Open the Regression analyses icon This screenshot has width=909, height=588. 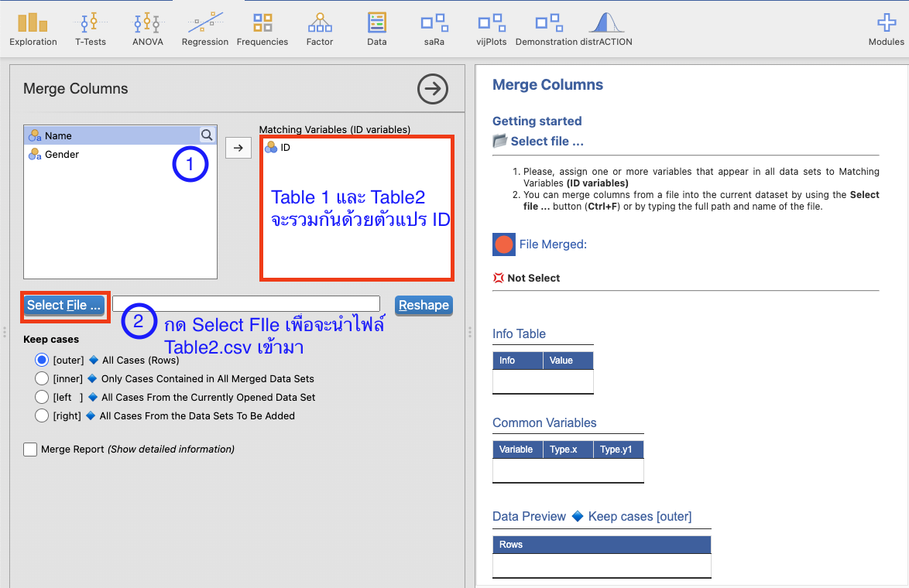coord(205,29)
